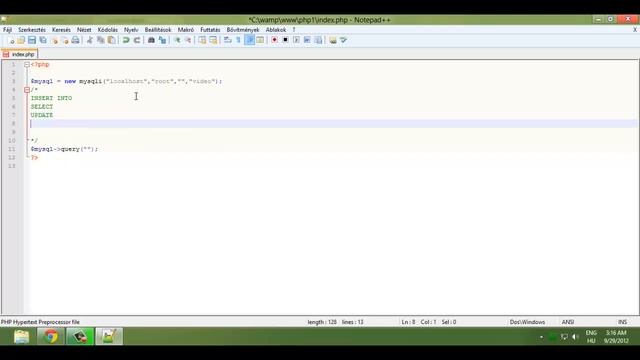
Task: Click the Save All toolbar icon
Action: pyautogui.click(x=43, y=40)
